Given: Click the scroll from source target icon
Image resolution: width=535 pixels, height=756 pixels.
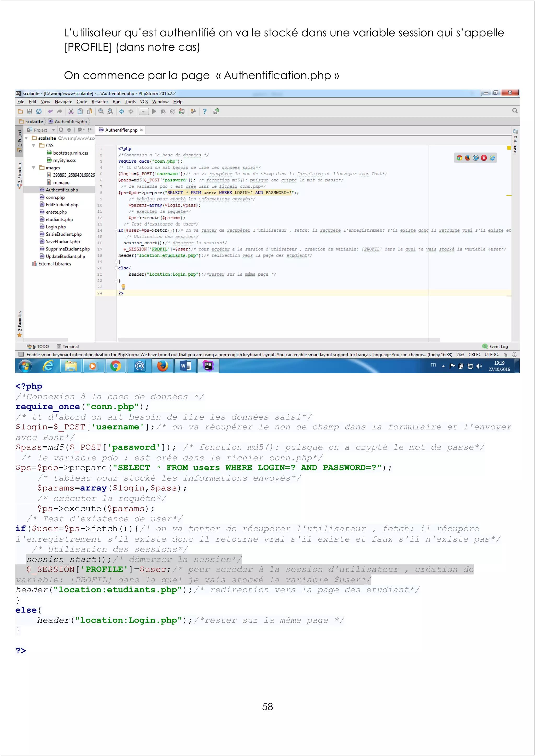Looking at the screenshot, I should (x=61, y=130).
